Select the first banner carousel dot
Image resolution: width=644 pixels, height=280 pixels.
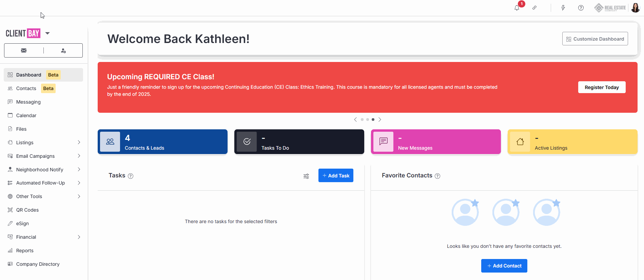362,120
